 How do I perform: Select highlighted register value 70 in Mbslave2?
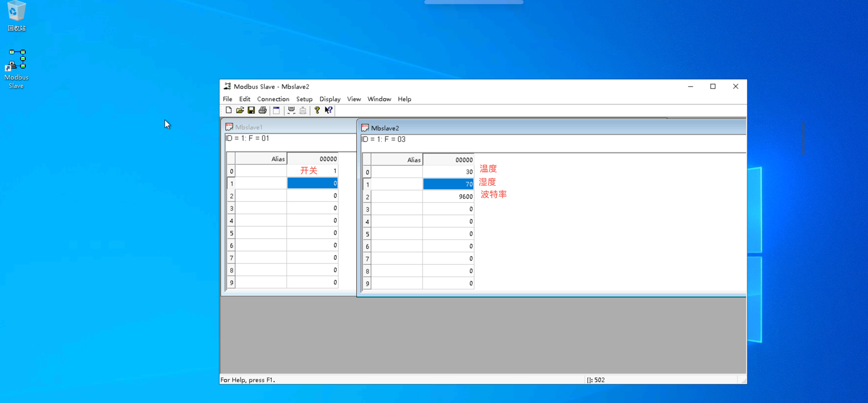point(448,184)
